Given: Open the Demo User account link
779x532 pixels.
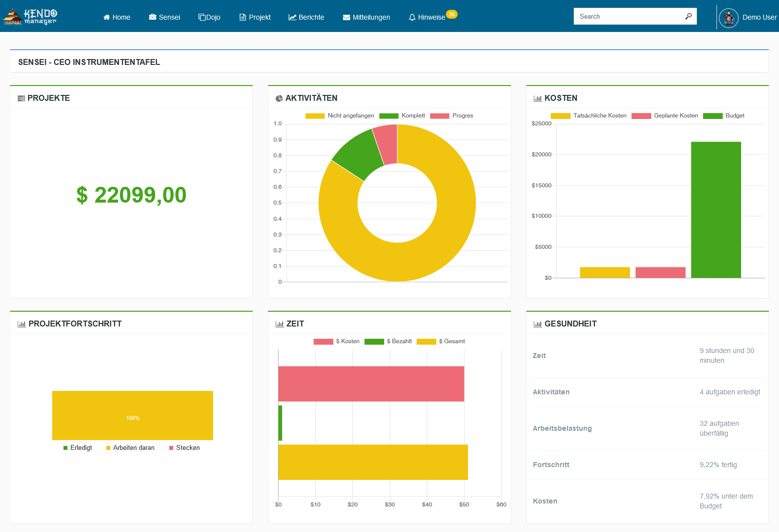Looking at the screenshot, I should tap(759, 17).
